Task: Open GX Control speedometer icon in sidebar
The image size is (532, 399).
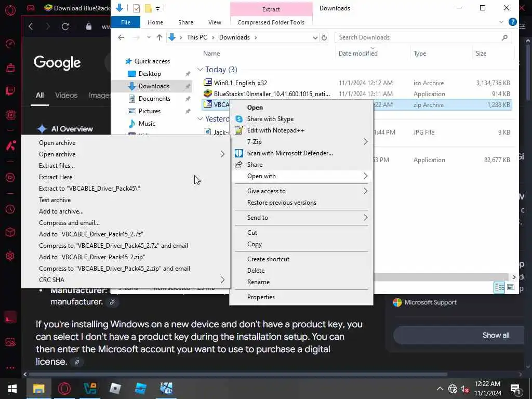Action: tap(10, 44)
